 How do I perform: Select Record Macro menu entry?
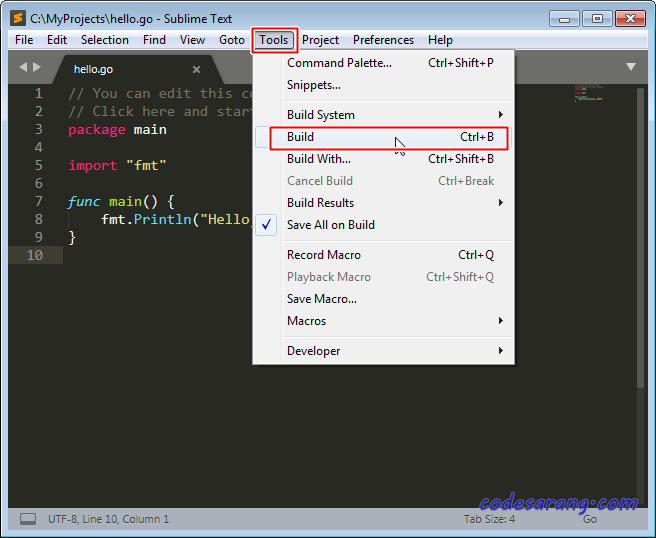click(384, 255)
